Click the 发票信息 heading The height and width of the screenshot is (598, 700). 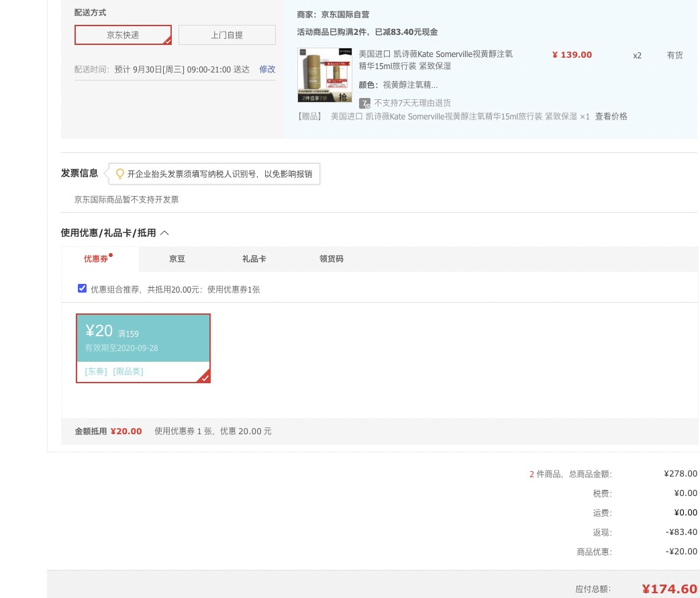[x=79, y=173]
